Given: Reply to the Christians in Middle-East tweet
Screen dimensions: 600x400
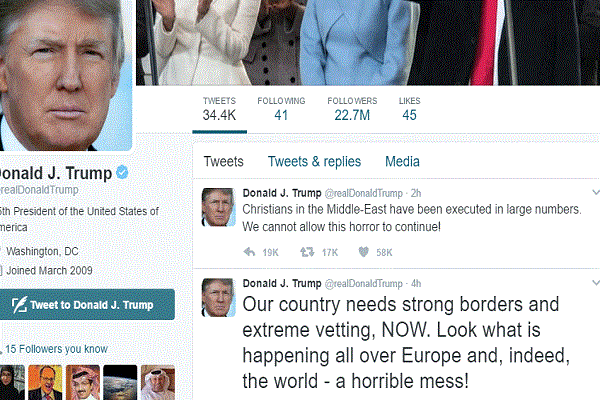Looking at the screenshot, I should click(x=249, y=252).
